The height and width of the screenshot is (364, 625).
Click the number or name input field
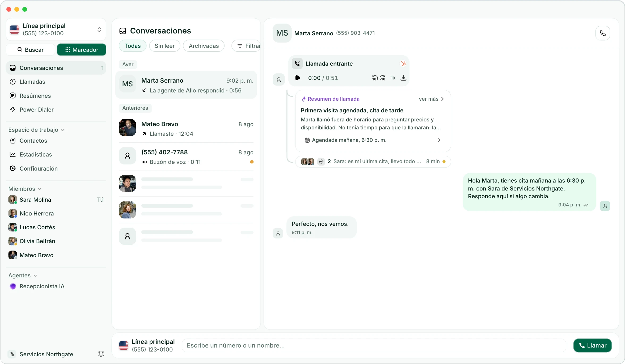[374, 345]
